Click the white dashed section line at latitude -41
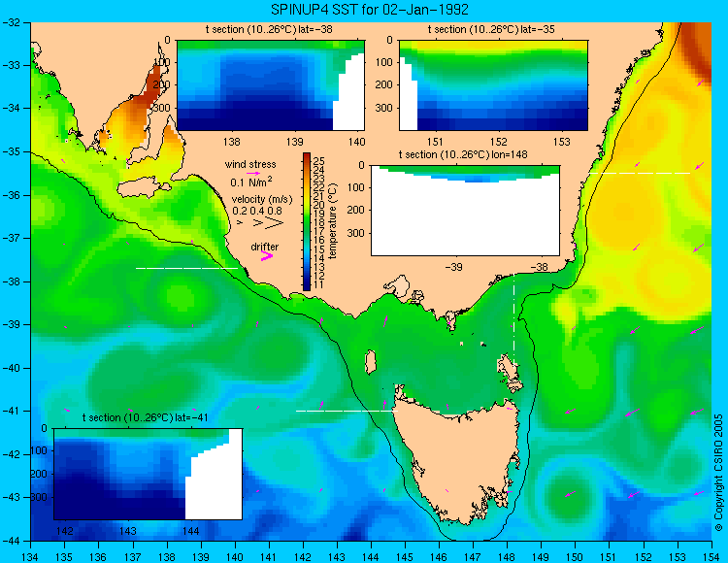Viewport: 728px width, 563px height. tap(347, 411)
